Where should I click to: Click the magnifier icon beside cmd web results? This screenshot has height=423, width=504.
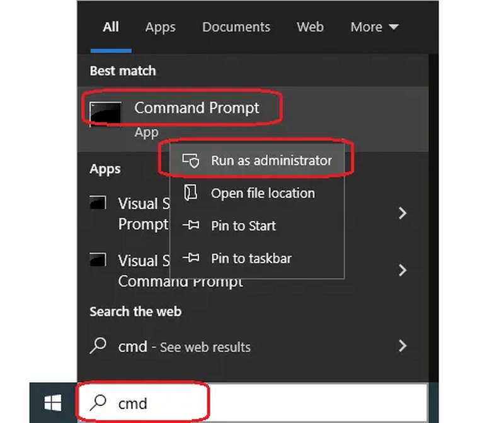(x=98, y=346)
